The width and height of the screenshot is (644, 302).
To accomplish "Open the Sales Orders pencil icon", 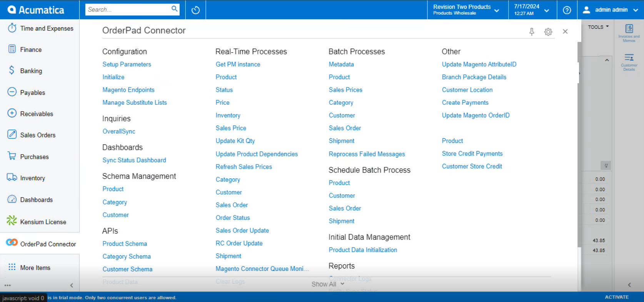I will 12,134.
